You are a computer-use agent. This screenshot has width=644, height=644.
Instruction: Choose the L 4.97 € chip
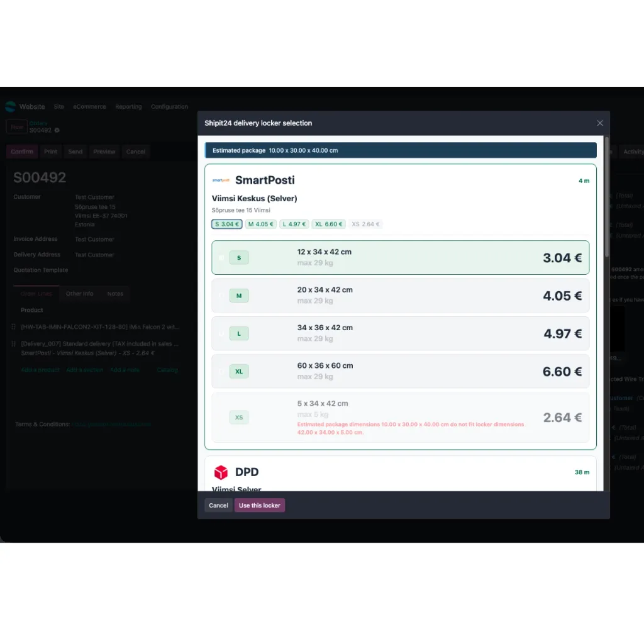coord(294,225)
